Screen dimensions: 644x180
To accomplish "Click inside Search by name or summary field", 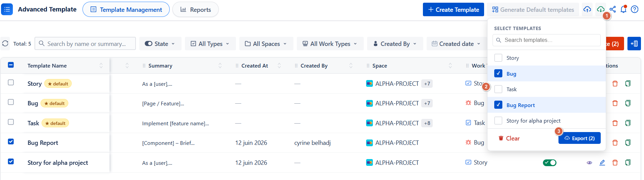I will click(85, 44).
